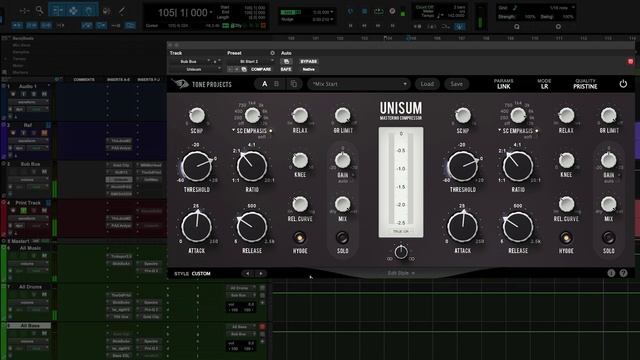The image size is (640, 360).
Task: Click the main counter 105|1|000 display
Action: (182, 13)
